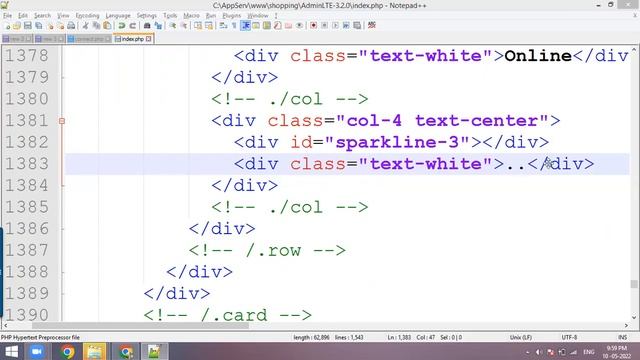Click the Close file toolbar icon

pos(50,26)
